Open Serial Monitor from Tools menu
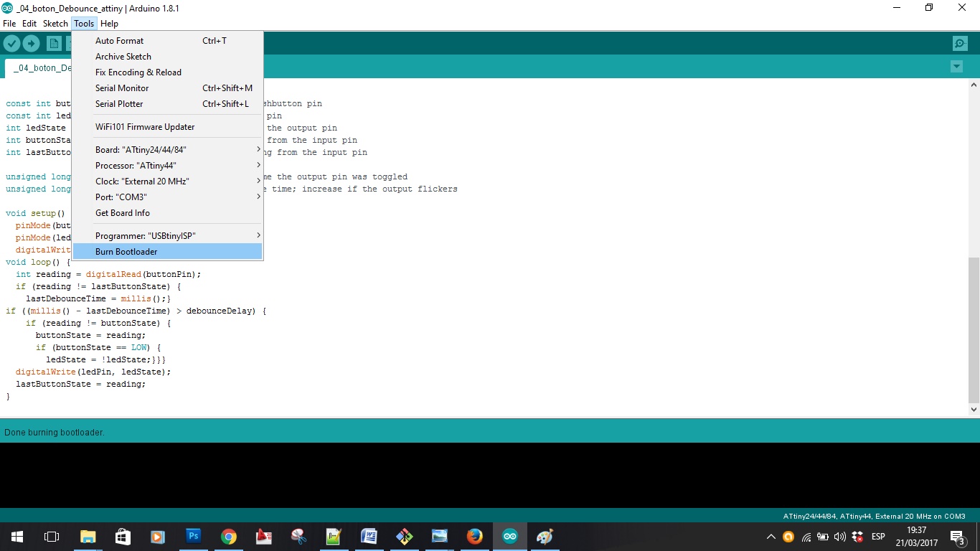This screenshot has height=551, width=980. click(168, 88)
